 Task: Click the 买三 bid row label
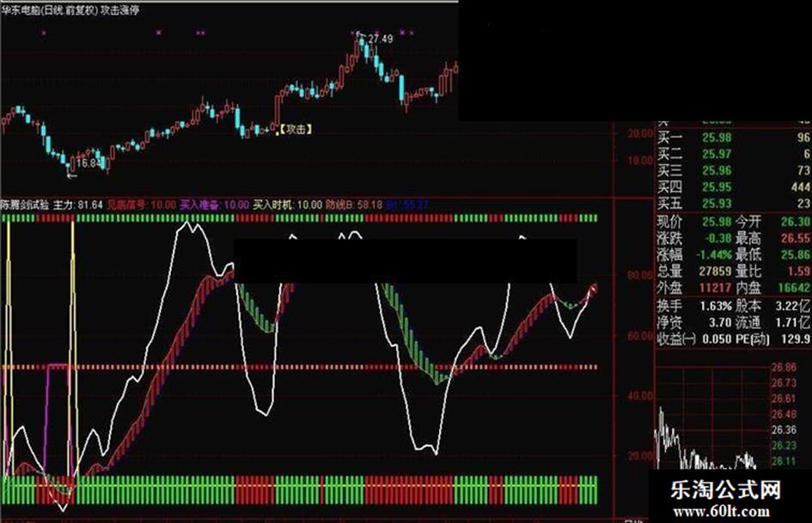click(669, 170)
